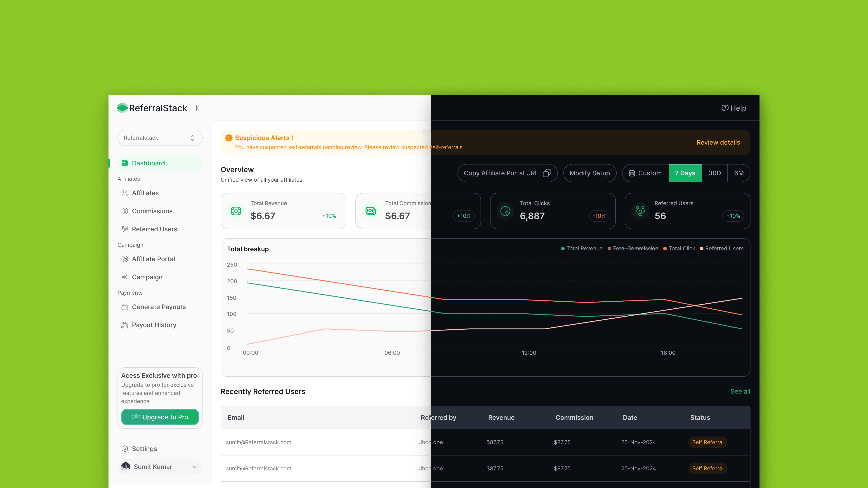The image size is (868, 488).
Task: Open the Custom date range picker
Action: (x=645, y=173)
